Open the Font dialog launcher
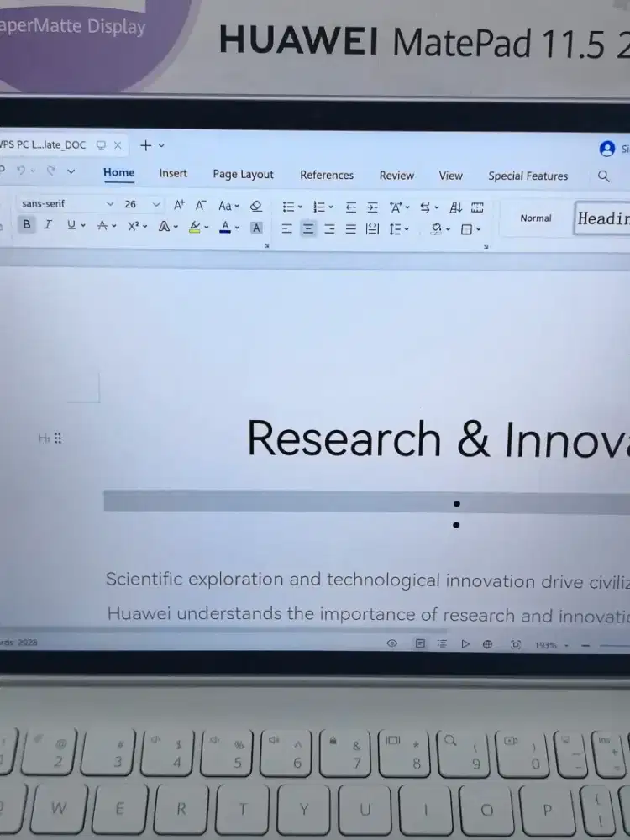This screenshot has width=630, height=840. [x=267, y=246]
